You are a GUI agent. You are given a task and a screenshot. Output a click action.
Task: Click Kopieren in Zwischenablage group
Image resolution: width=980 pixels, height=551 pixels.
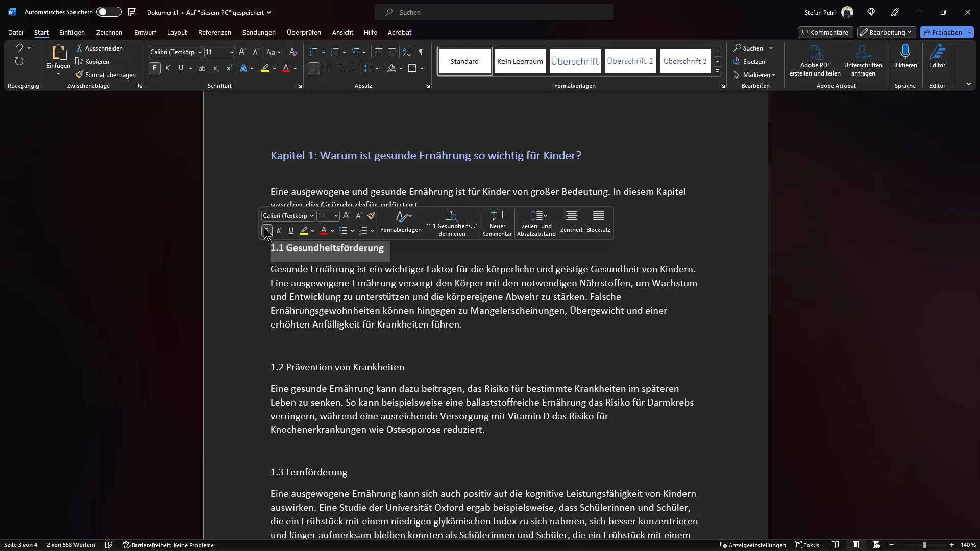coord(92,61)
